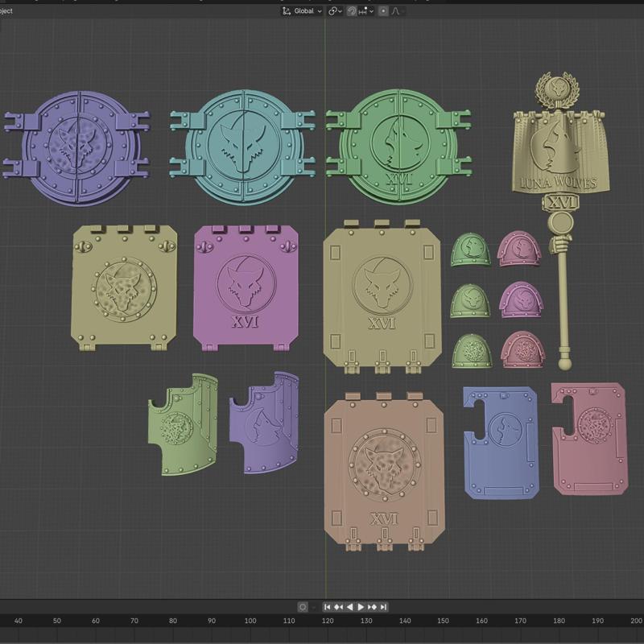Select the Luna Wolves banner model
Viewport: 644px width, 644px height.
[x=560, y=152]
